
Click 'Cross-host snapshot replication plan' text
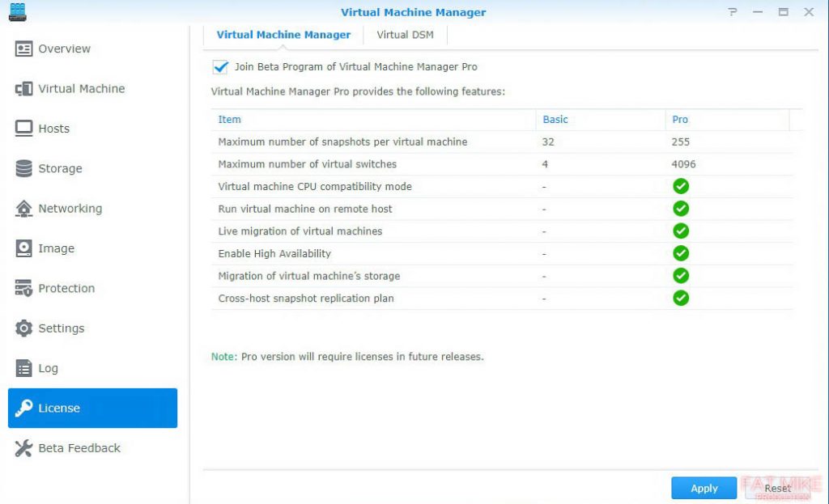[x=305, y=299]
